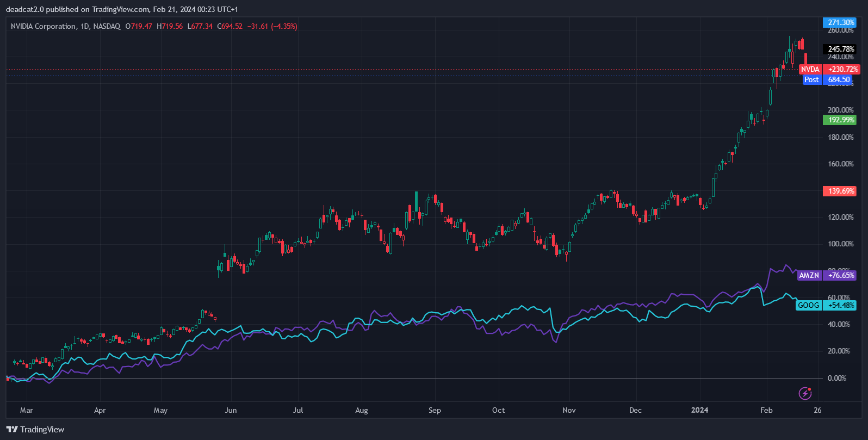Viewport: 868px width, 440px height.
Task: Click the Aug label on time axis
Action: click(x=362, y=410)
